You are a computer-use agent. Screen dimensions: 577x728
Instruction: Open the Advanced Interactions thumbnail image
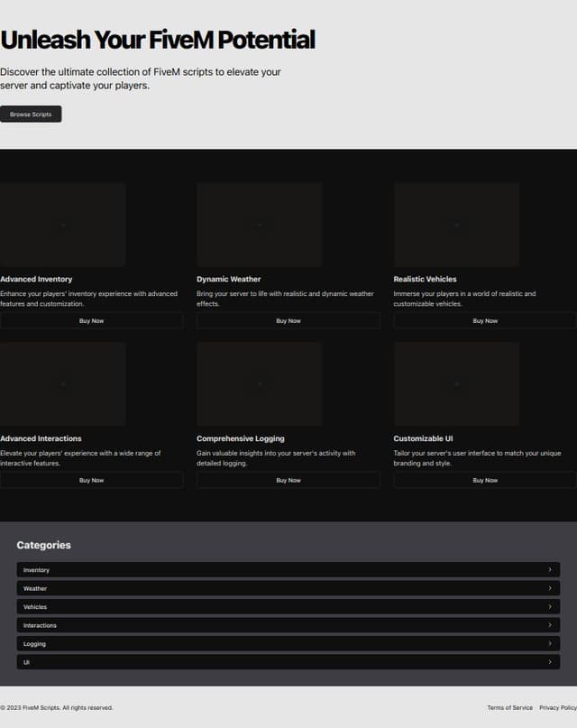point(62,384)
